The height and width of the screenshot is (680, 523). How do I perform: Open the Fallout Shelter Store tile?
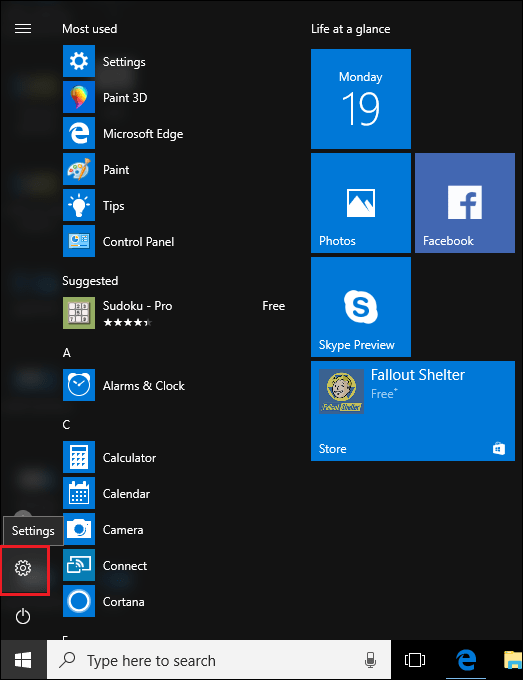point(413,411)
